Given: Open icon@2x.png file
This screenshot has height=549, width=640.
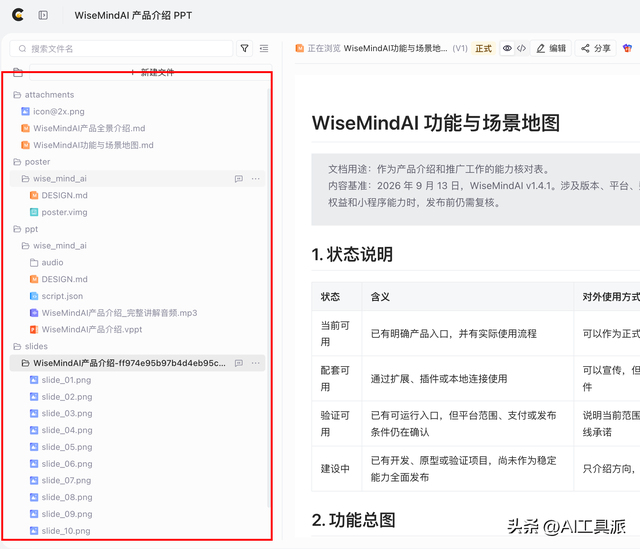Looking at the screenshot, I should (59, 111).
